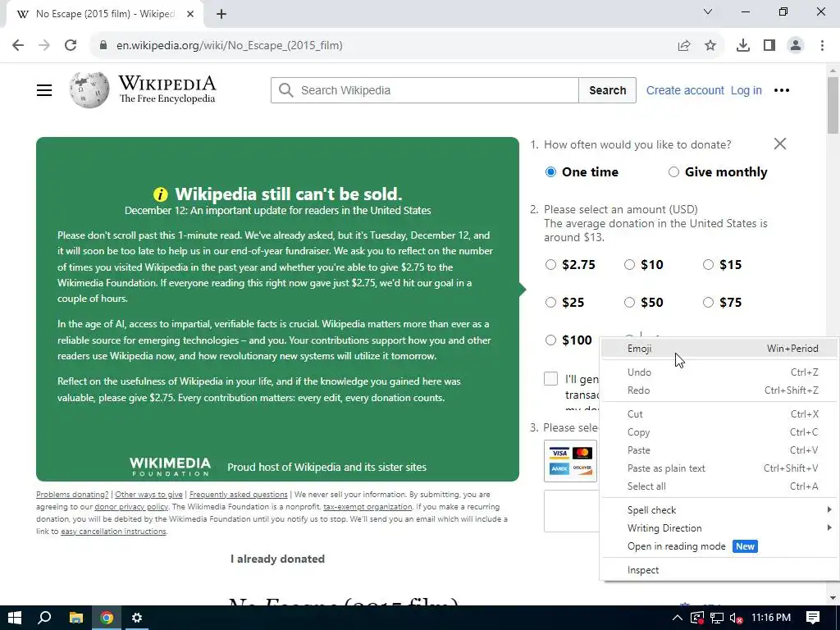This screenshot has height=630, width=840.
Task: Show hidden system tray icons chevron
Action: (x=677, y=618)
